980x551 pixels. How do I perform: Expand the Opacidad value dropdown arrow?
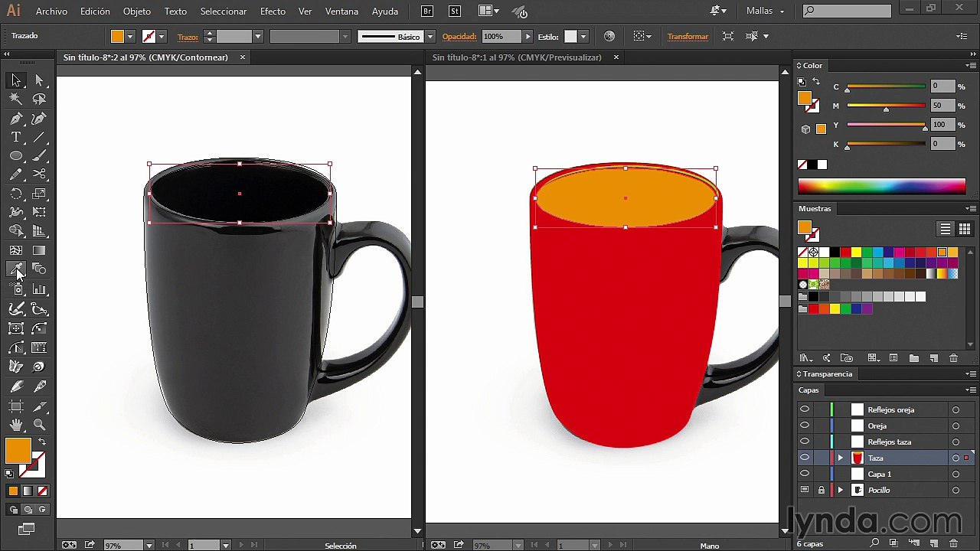pos(528,37)
